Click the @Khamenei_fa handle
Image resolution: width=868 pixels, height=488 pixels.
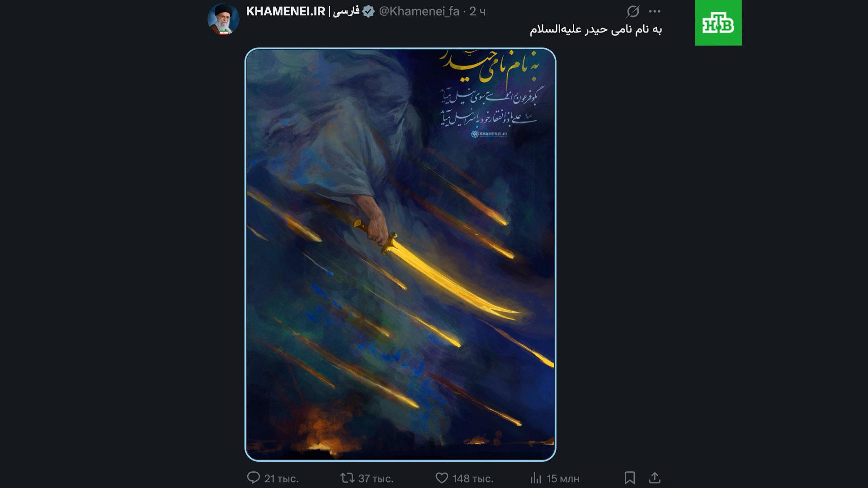(419, 12)
